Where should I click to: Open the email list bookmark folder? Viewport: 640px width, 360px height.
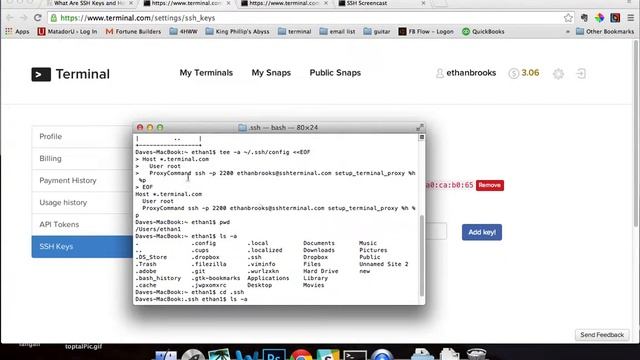tap(337, 31)
